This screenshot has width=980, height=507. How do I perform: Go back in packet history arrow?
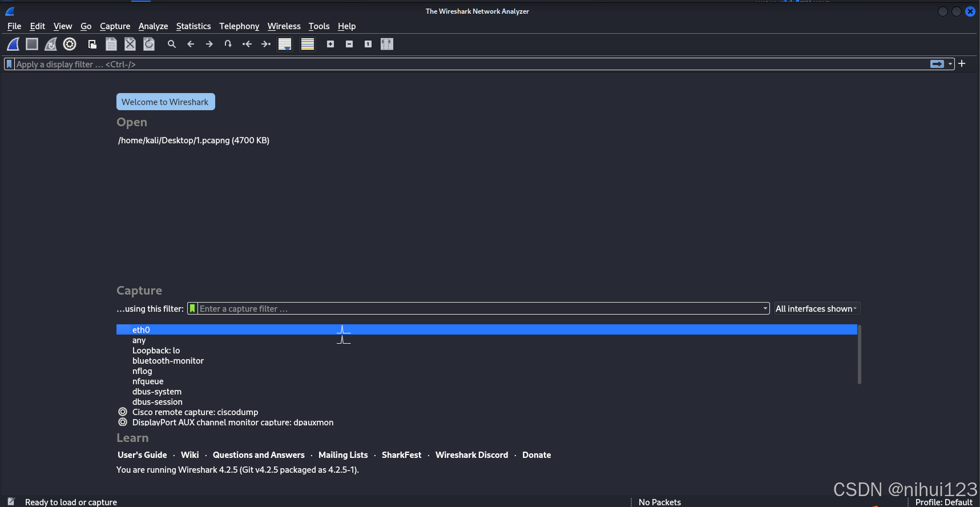pyautogui.click(x=191, y=44)
